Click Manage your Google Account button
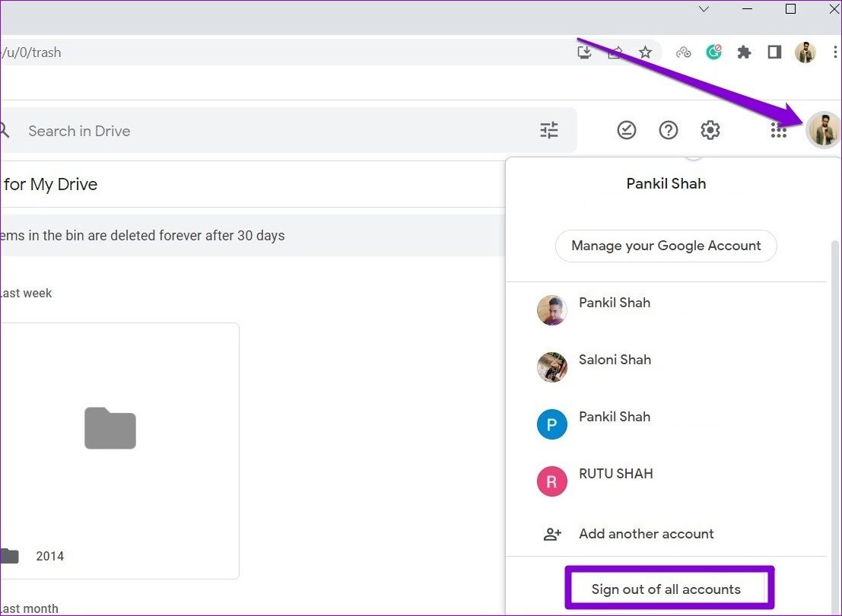Image resolution: width=842 pixels, height=616 pixels. tap(666, 246)
